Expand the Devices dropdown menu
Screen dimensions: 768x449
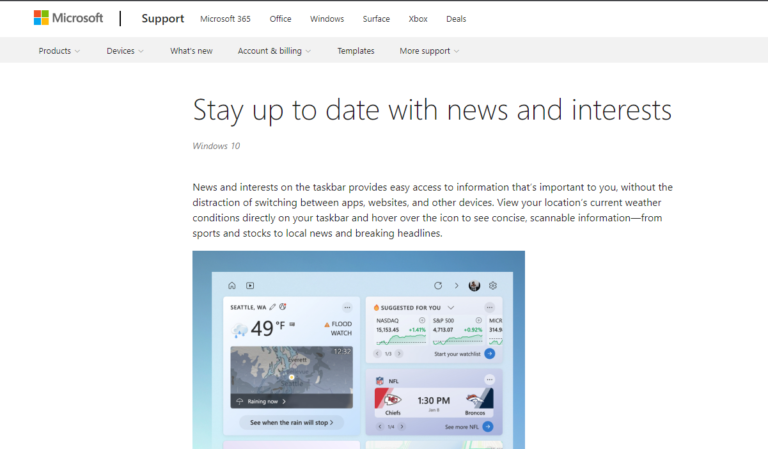(125, 51)
